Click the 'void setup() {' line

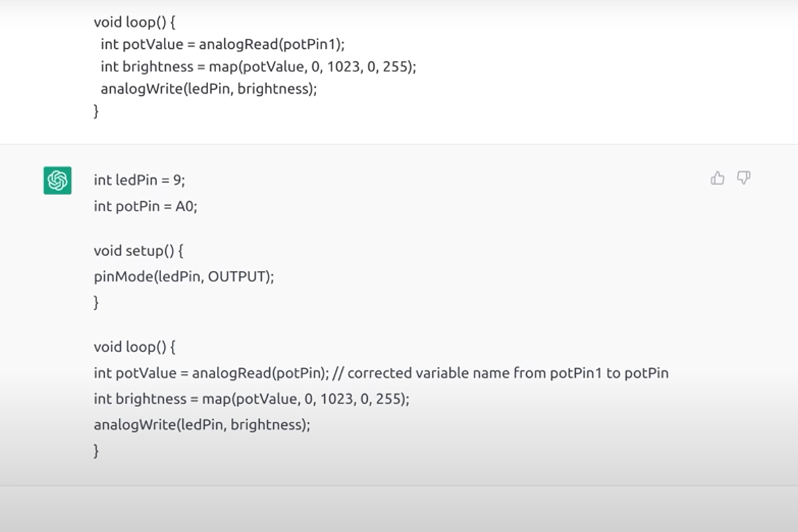139,251
